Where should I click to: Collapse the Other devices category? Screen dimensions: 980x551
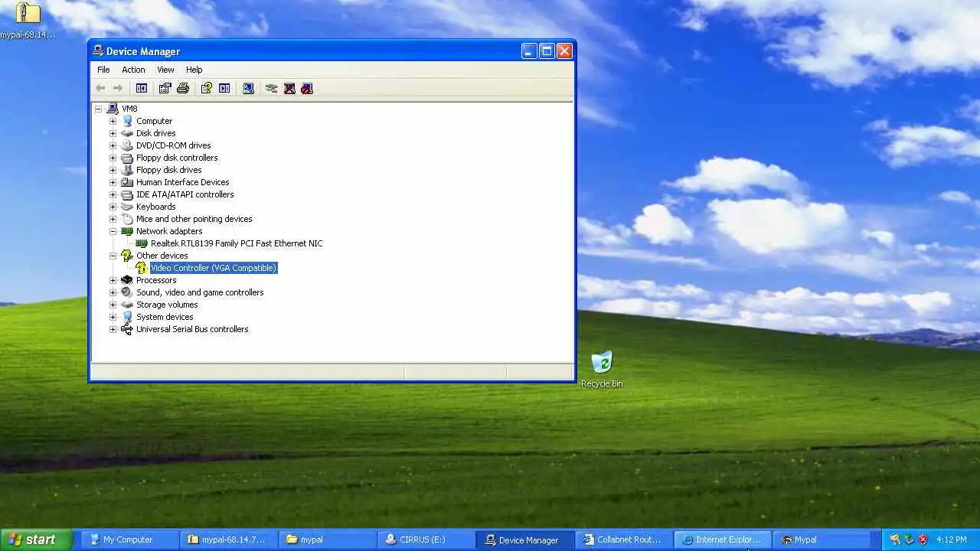(x=113, y=256)
